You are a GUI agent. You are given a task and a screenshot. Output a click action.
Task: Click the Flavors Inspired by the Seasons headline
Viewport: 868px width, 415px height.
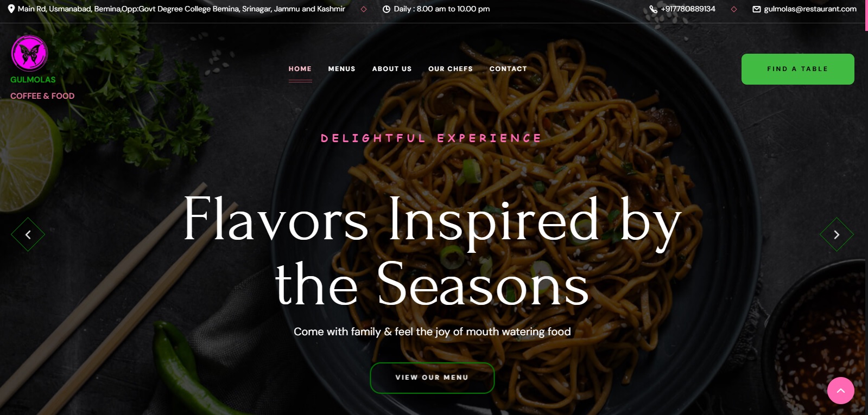(432, 251)
